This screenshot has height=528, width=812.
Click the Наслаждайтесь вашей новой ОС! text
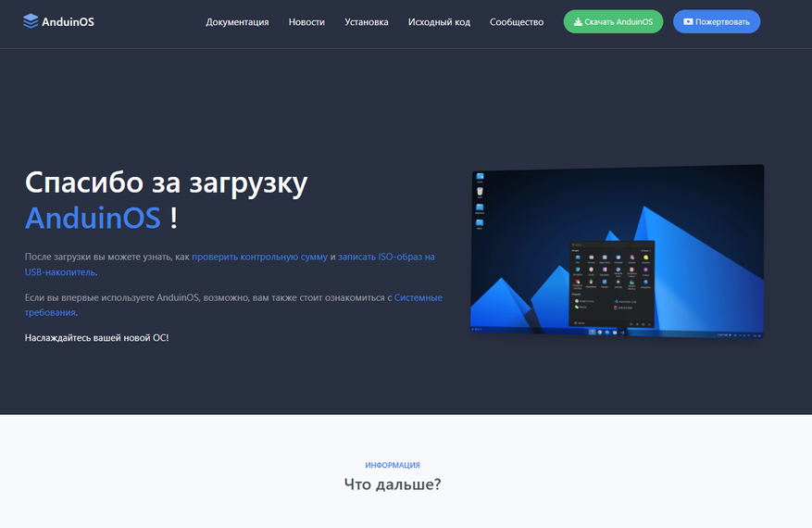coord(97,338)
